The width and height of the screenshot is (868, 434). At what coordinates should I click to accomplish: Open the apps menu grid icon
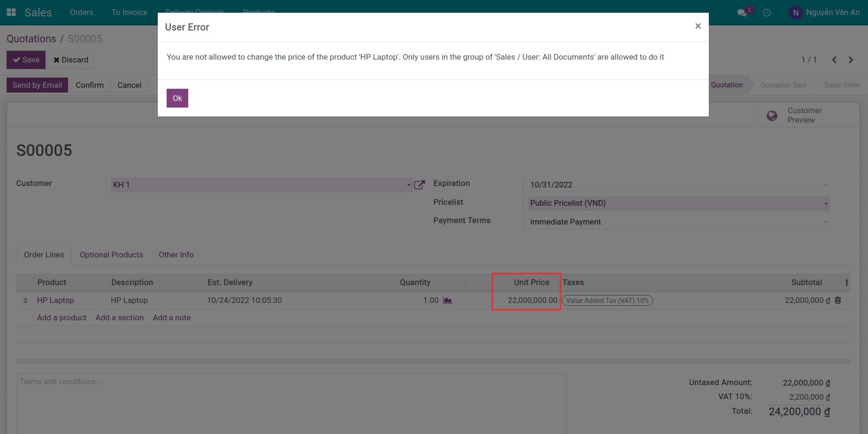tap(10, 12)
